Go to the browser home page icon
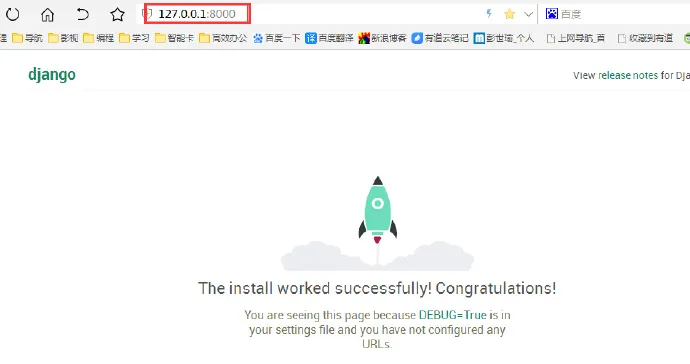690x364 pixels. coord(48,15)
